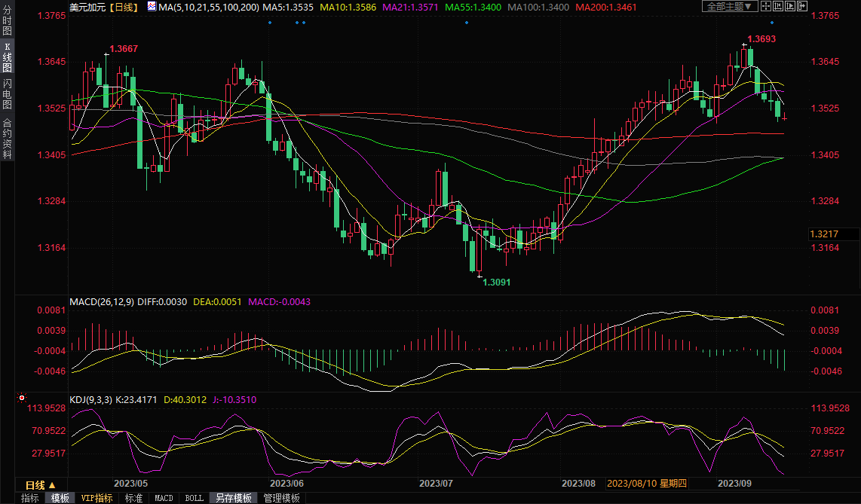Click the first blue event dot above the chart
861x504 pixels.
click(x=270, y=23)
